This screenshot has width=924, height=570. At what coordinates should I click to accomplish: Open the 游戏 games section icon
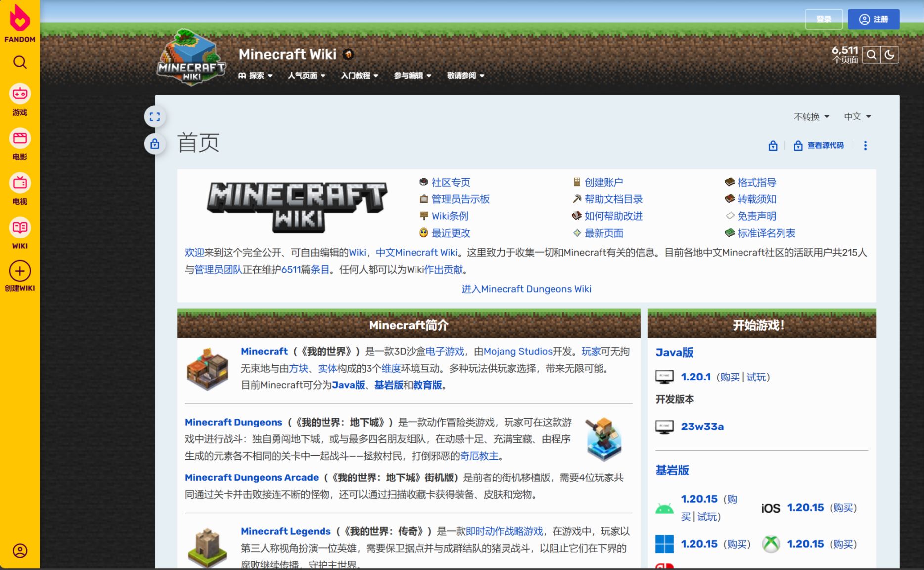(20, 94)
